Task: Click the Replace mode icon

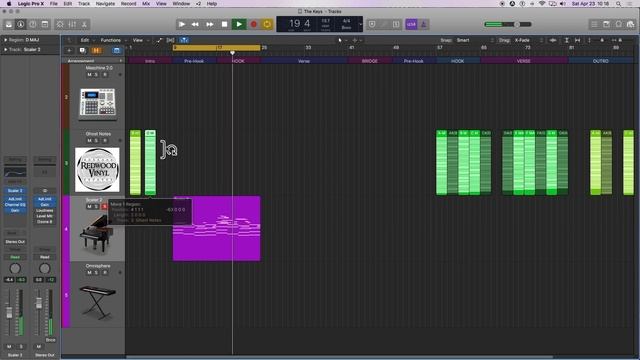Action: pos(372,24)
